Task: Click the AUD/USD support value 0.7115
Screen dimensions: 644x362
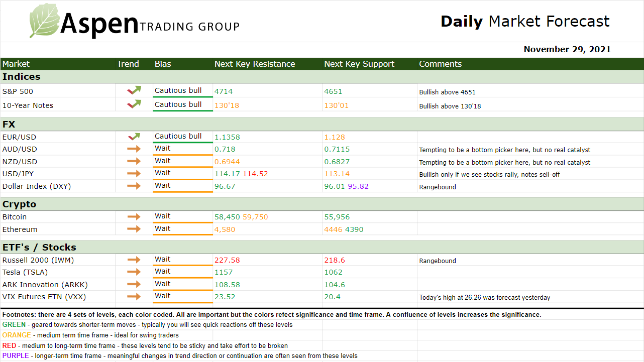Action: click(337, 149)
